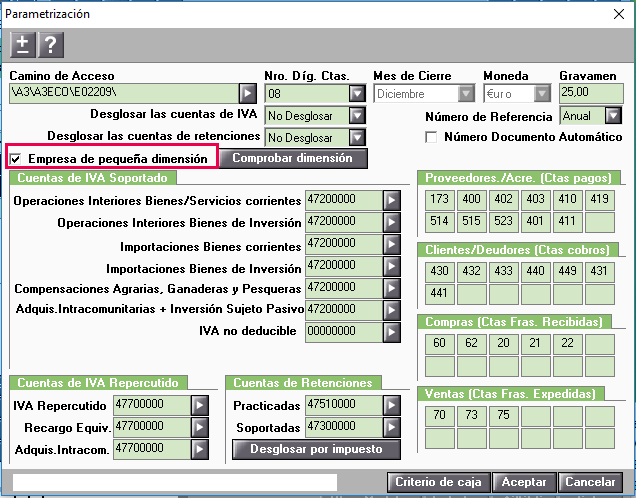
Task: Select Ventas account cell 73
Action: [472, 416]
